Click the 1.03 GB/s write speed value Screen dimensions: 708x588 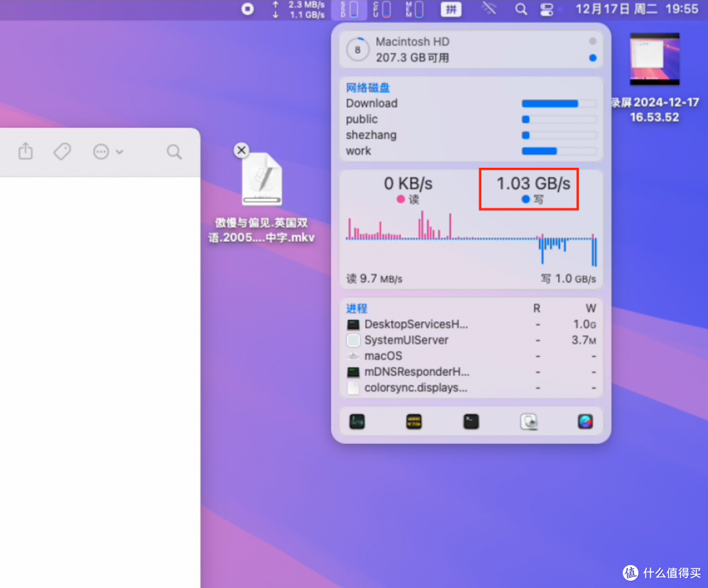coord(533,184)
